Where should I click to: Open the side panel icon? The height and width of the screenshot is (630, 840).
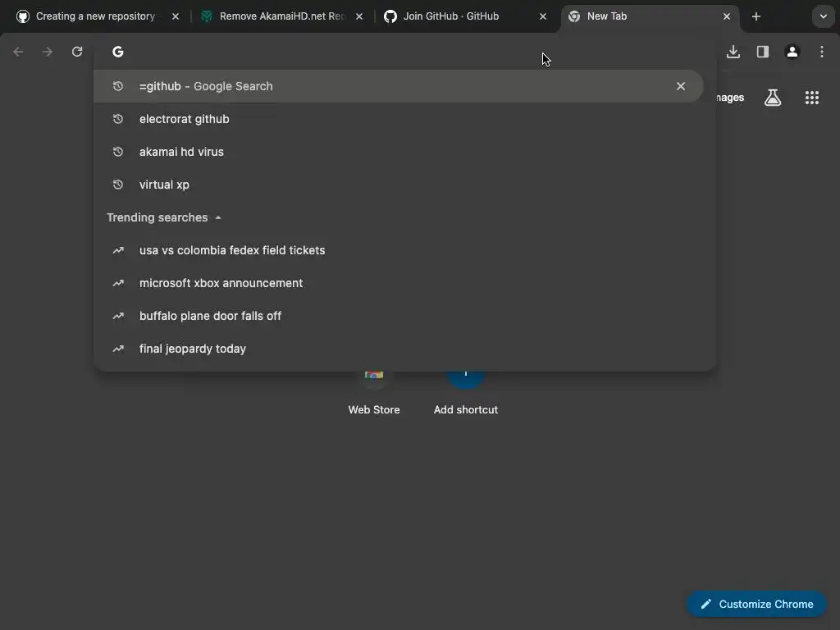click(x=762, y=52)
